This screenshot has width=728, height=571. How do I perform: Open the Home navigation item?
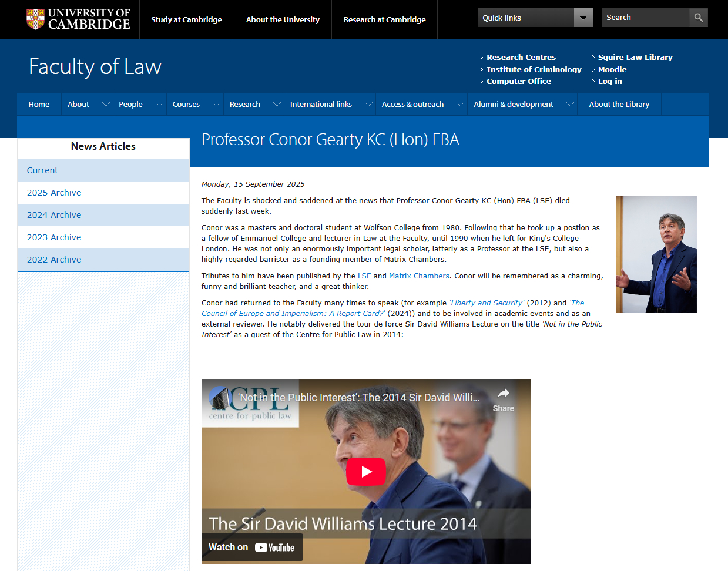pos(39,104)
